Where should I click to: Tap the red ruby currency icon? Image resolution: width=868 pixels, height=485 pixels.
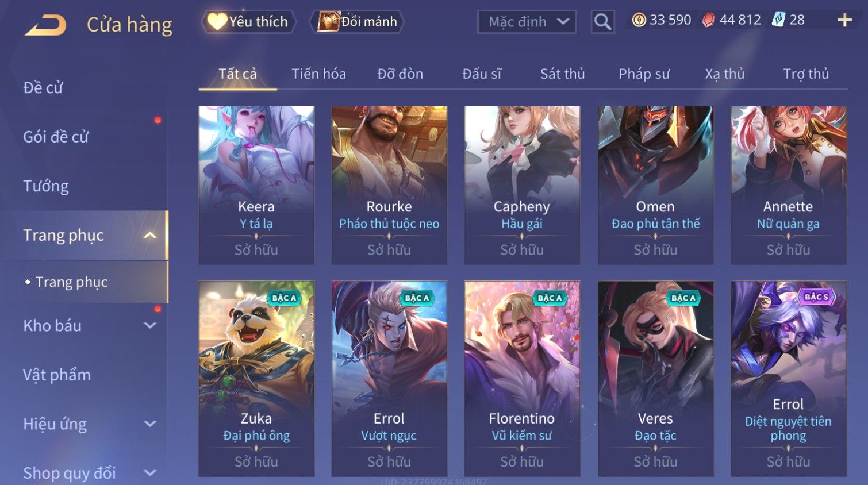point(708,20)
